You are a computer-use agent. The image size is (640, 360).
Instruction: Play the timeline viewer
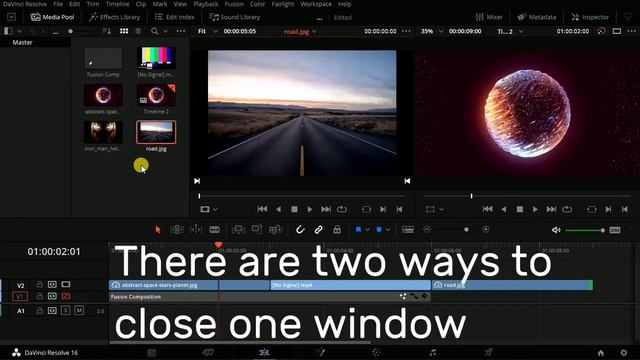(535, 209)
